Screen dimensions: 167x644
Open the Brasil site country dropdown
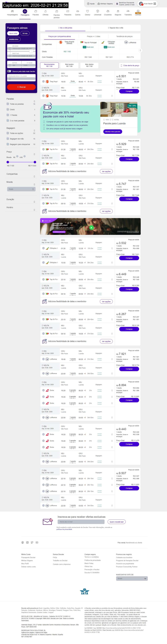tap(132, 579)
